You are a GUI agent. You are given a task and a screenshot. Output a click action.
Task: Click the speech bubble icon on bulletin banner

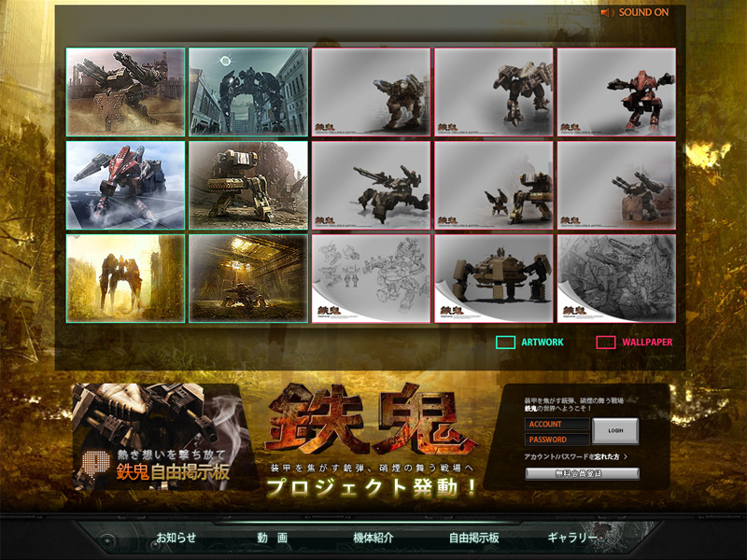pyautogui.click(x=96, y=462)
